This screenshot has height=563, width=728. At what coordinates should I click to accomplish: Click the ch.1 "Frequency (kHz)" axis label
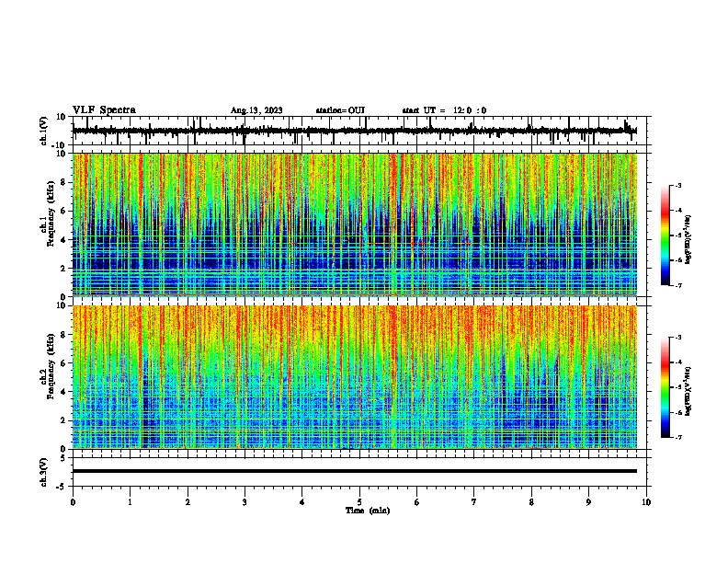(x=51, y=214)
